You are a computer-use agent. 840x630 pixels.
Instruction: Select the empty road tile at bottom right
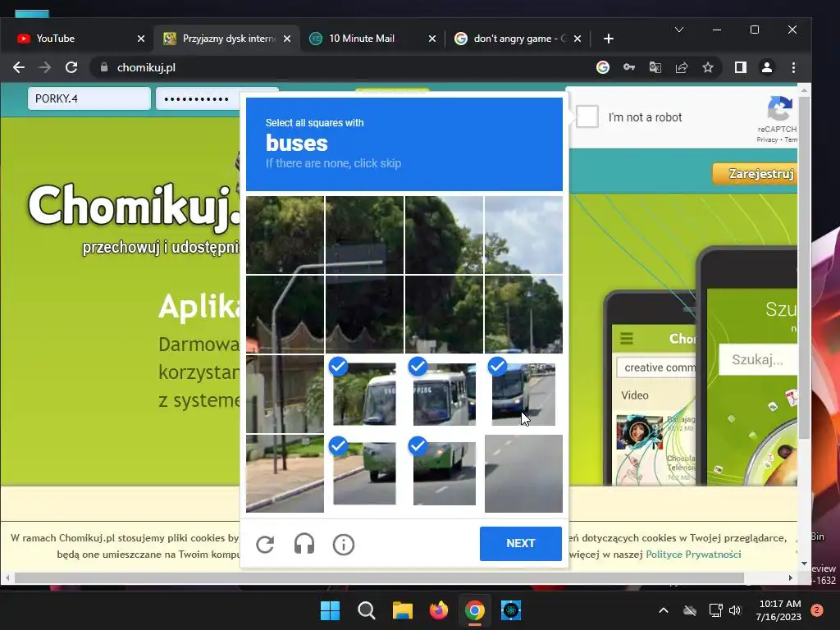[x=523, y=473]
